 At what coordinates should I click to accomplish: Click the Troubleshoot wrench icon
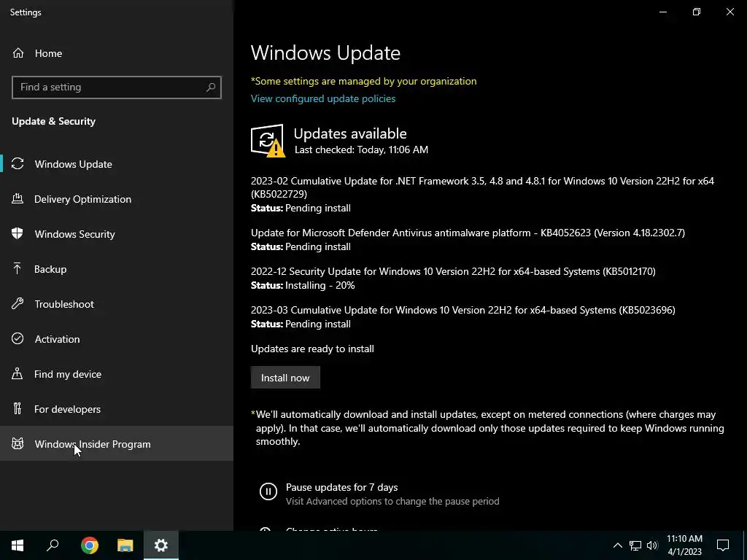coord(18,304)
